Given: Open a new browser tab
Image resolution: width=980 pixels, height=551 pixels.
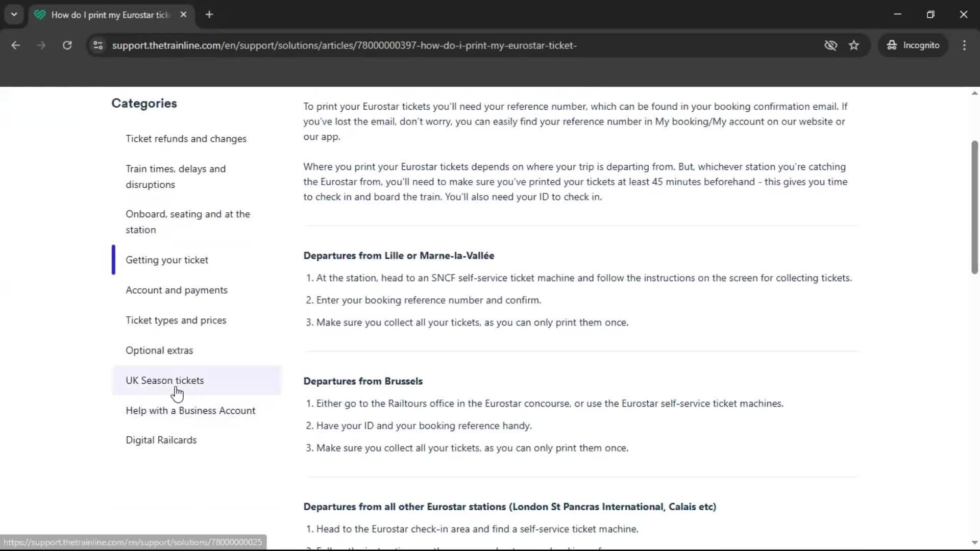Looking at the screenshot, I should click(x=209, y=14).
